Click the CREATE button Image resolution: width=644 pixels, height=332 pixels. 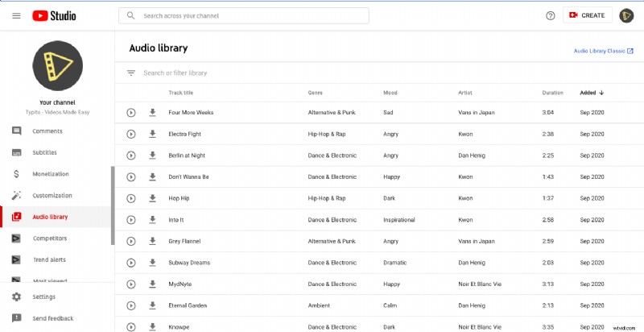586,15
